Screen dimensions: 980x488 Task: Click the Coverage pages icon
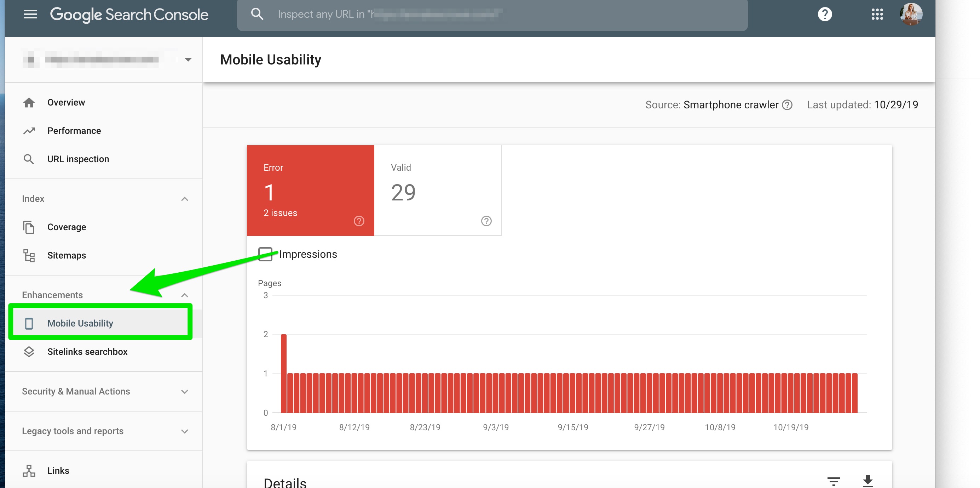pos(29,227)
